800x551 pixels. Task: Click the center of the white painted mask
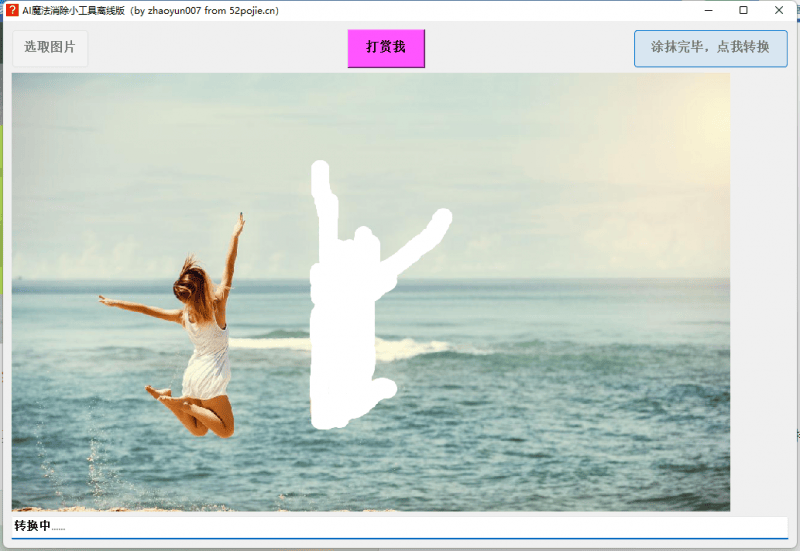tap(342, 320)
